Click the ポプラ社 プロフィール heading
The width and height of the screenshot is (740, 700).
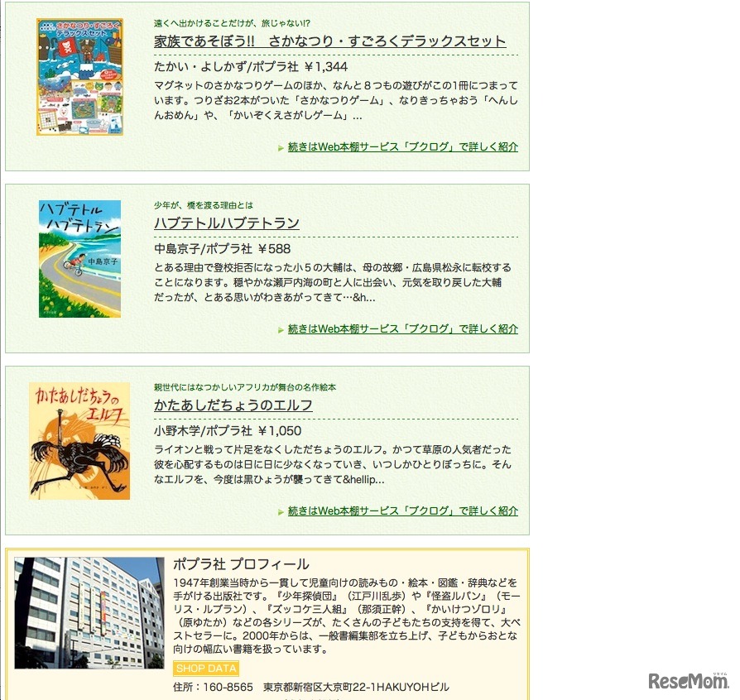241,564
